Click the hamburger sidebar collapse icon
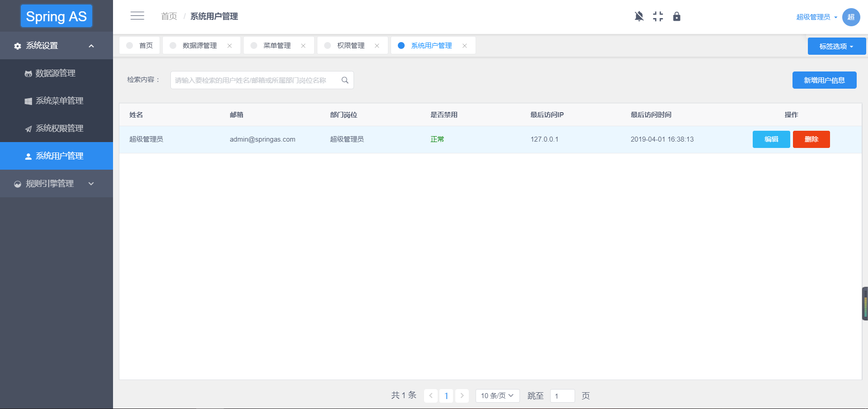The height and width of the screenshot is (409, 868). pos(137,15)
